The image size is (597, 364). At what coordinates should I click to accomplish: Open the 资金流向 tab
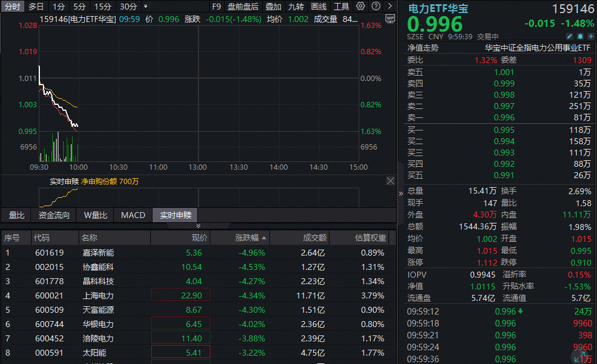(54, 215)
